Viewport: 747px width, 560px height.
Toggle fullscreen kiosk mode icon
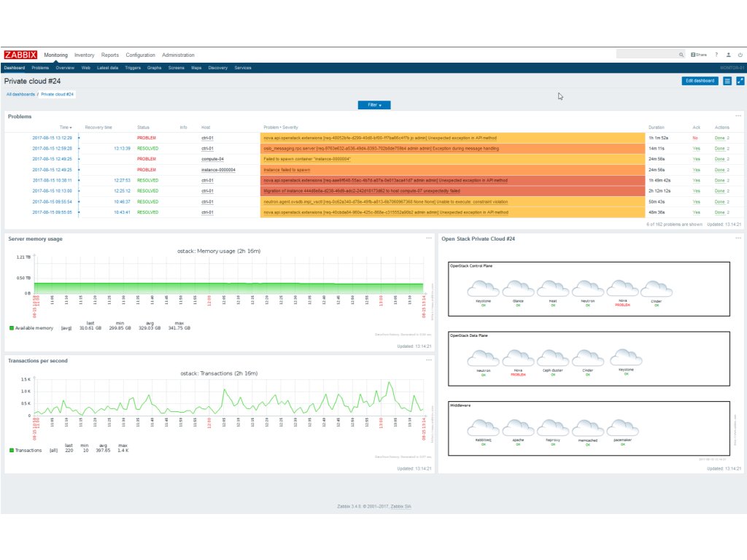[x=740, y=81]
